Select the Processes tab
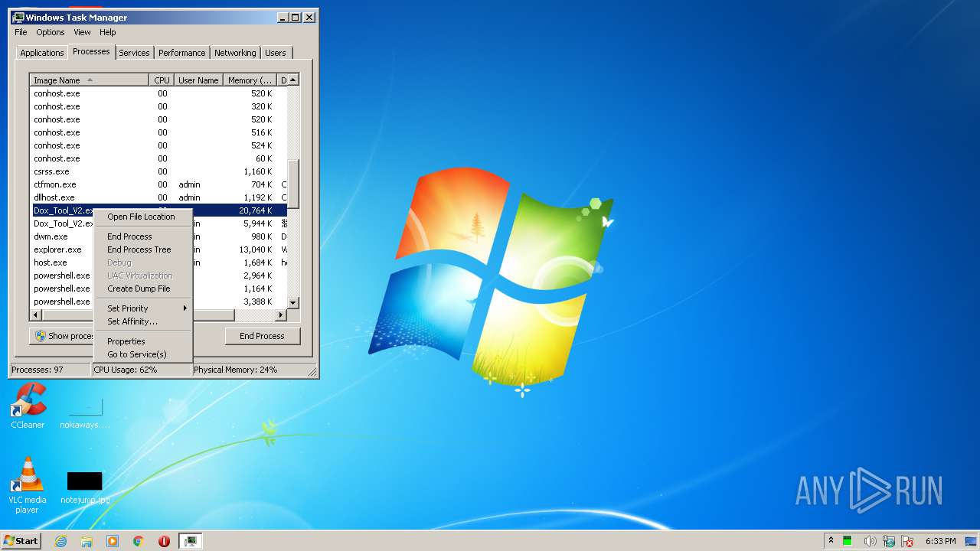 click(91, 51)
